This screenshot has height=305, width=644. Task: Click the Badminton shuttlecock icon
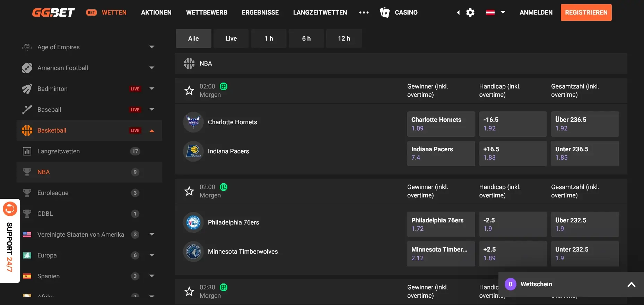tap(27, 89)
